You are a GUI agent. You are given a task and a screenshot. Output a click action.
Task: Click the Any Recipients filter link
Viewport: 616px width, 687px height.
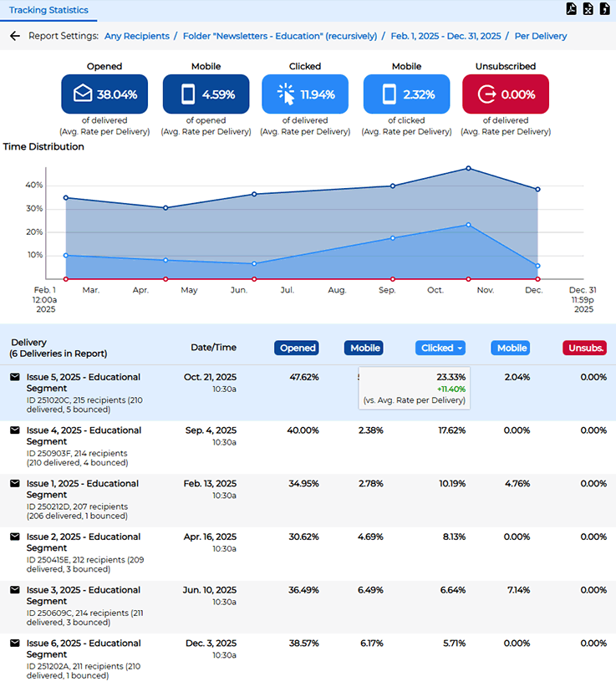point(136,36)
